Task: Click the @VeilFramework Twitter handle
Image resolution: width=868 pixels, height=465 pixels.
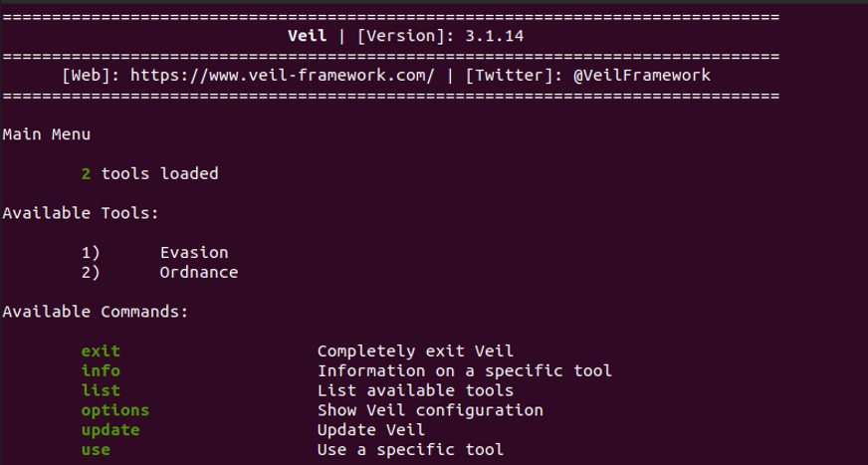Action: click(x=641, y=76)
